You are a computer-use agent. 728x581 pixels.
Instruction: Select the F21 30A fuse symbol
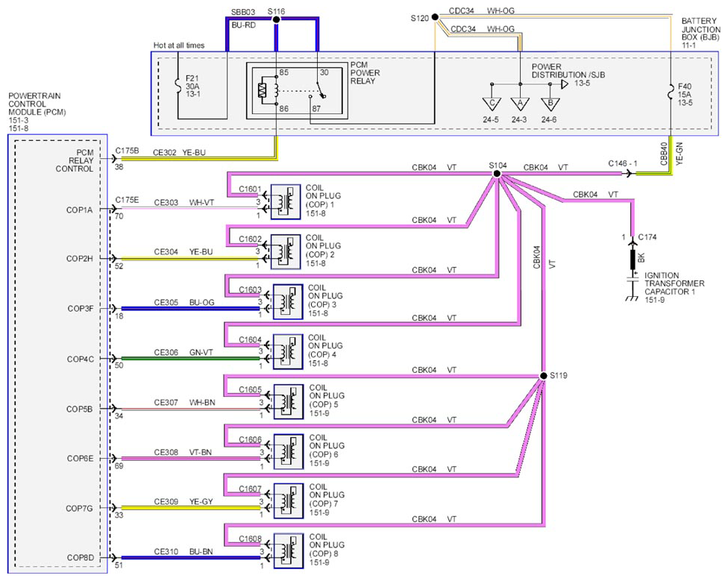tap(178, 85)
